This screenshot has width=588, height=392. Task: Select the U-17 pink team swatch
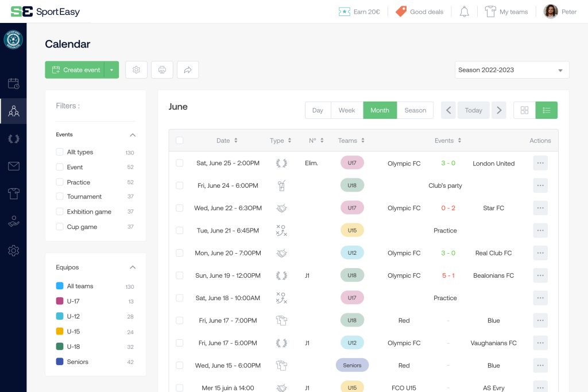coord(60,301)
